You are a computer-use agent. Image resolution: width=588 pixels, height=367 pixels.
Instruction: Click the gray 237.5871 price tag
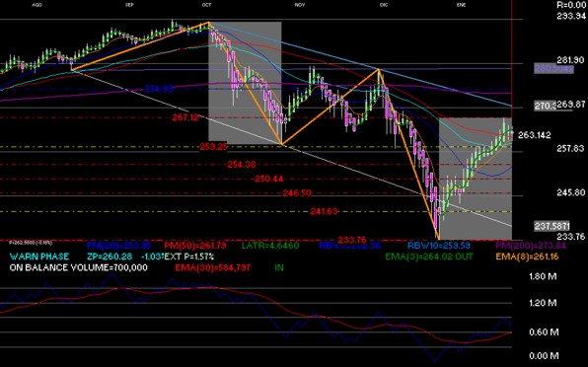(552, 226)
